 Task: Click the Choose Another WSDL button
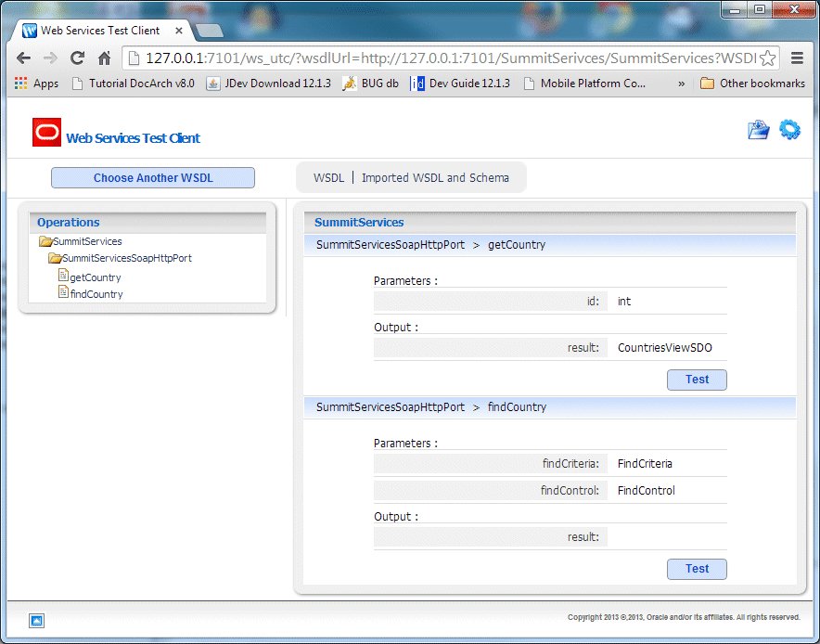tap(153, 178)
